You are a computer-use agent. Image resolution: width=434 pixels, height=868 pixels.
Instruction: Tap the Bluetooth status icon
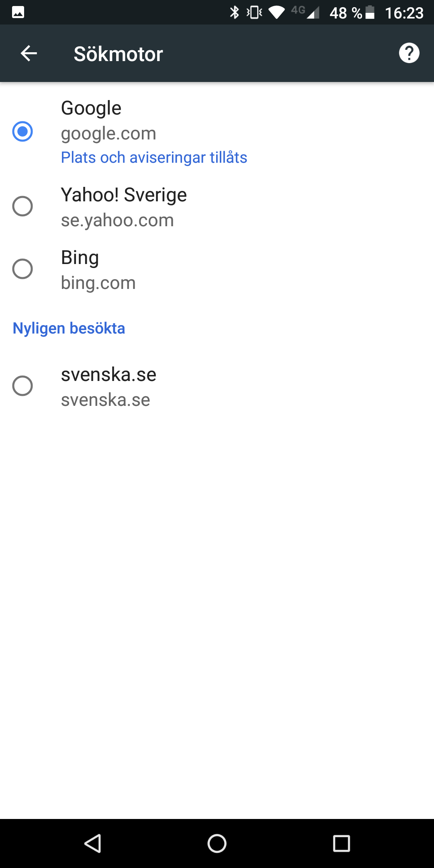pyautogui.click(x=234, y=12)
